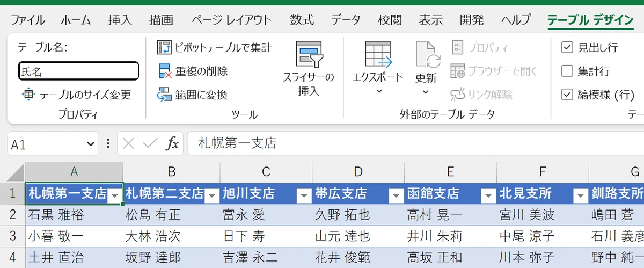This screenshot has height=268, width=644.
Task: Open the filter dropdown for 札幌第二支店
Action: [212, 197]
